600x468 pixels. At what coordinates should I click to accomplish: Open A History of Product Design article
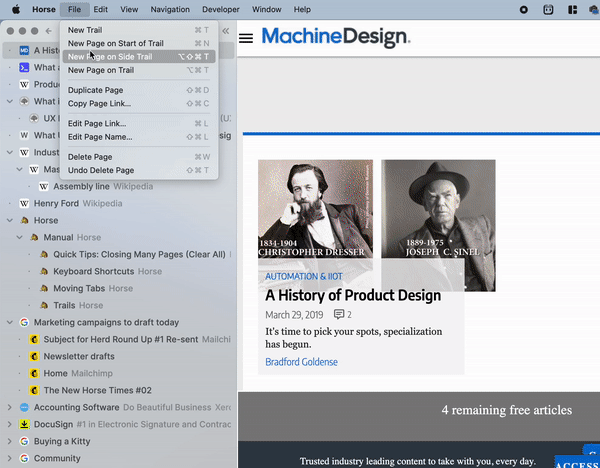pos(353,295)
